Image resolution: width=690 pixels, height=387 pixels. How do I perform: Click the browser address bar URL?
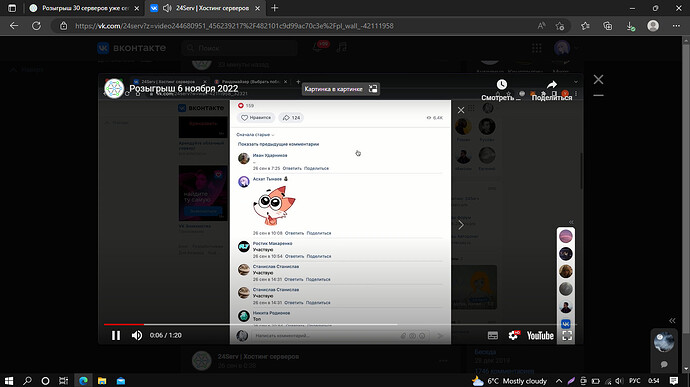[x=234, y=26]
